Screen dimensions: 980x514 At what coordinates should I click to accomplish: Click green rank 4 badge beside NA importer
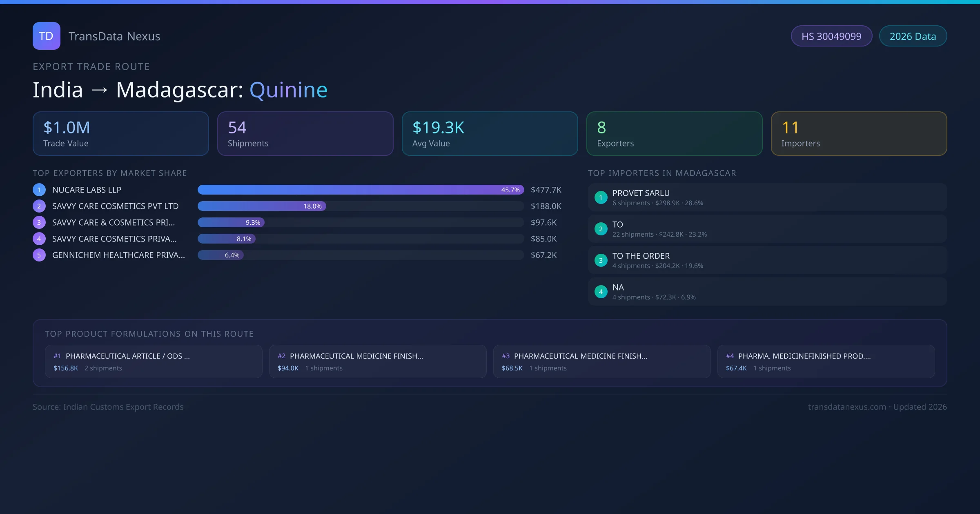pyautogui.click(x=601, y=292)
